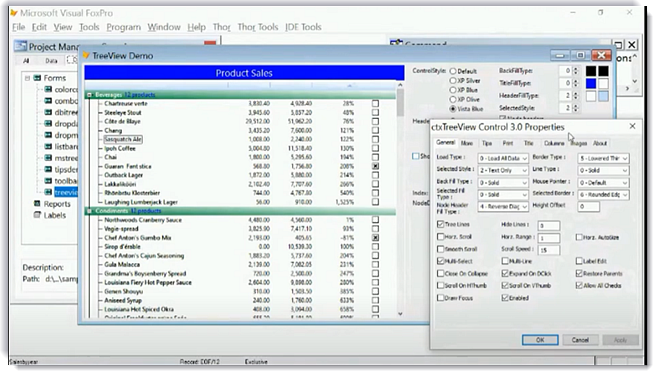
Task: Click the Forms category icon in Project Manager
Action: pos(37,78)
